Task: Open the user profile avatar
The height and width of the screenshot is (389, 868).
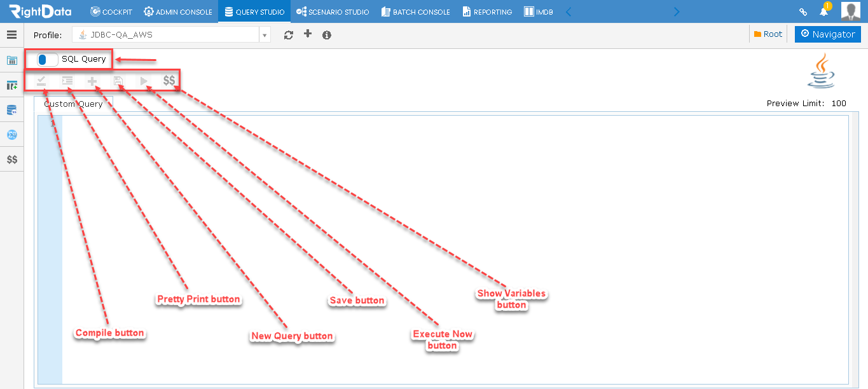Action: 850,11
